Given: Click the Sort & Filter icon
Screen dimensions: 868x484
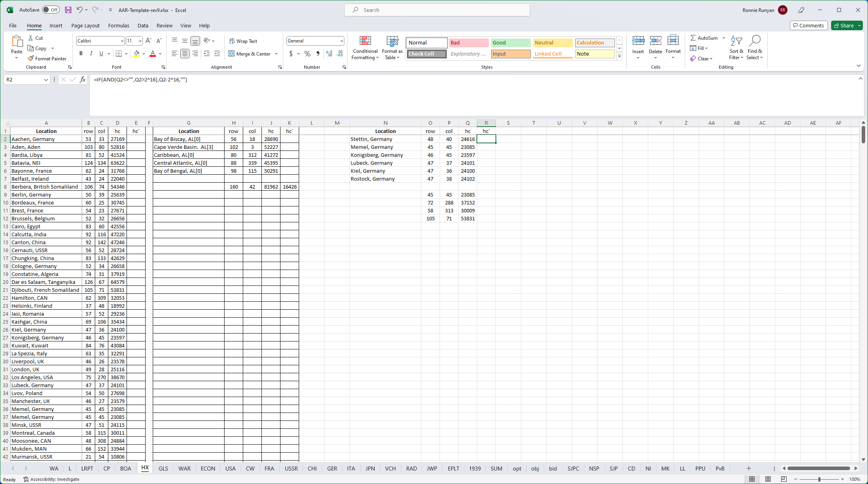Looking at the screenshot, I should coord(736,48).
